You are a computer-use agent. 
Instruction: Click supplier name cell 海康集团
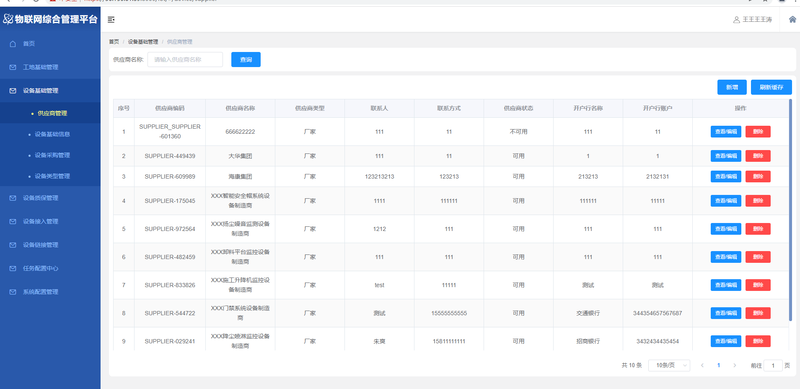tap(240, 176)
